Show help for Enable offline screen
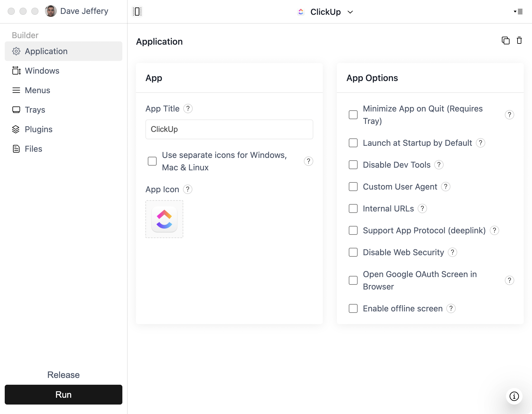The height and width of the screenshot is (414, 532). (x=451, y=308)
